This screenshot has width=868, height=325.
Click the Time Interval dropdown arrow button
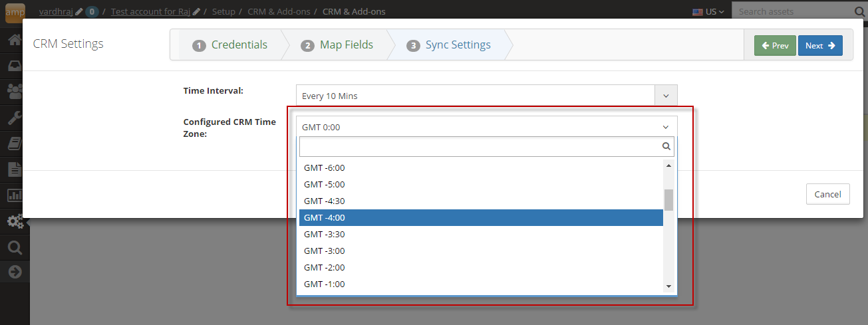pos(666,96)
